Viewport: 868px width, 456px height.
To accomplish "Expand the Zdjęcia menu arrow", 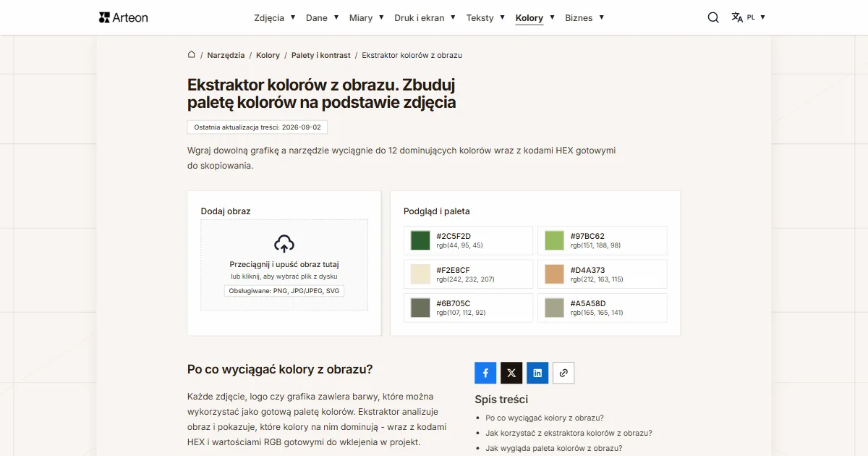I will [293, 17].
